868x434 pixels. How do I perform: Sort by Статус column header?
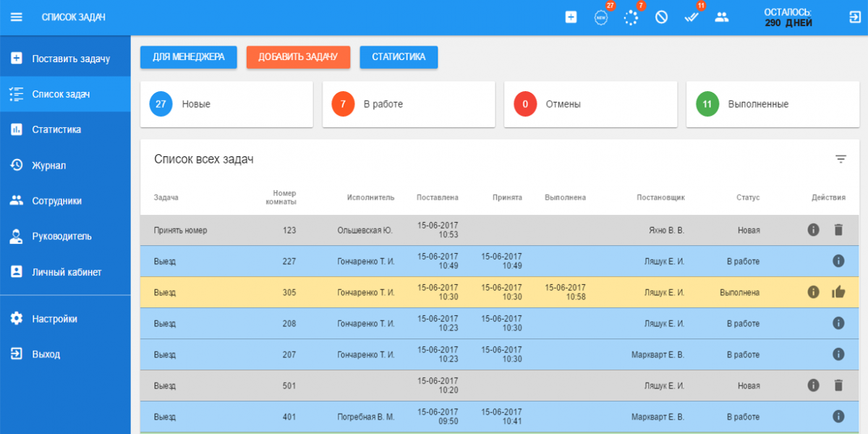tap(748, 197)
